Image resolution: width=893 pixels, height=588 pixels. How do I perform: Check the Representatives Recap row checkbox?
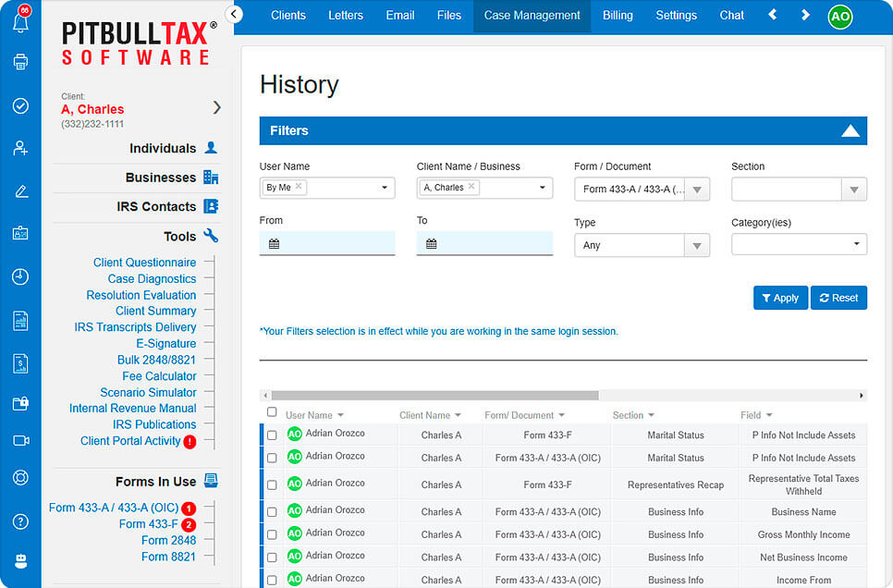272,484
